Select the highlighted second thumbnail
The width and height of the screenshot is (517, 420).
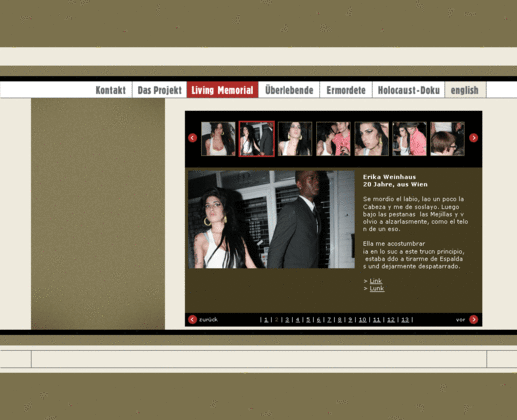(257, 139)
